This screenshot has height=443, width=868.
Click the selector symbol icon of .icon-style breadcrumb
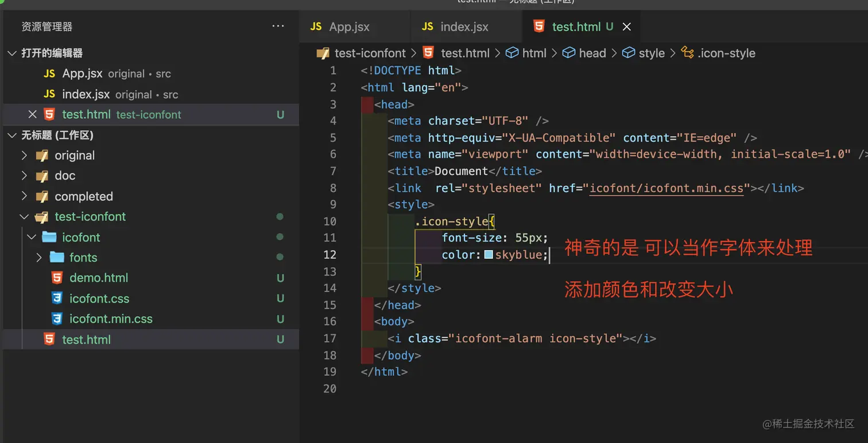pyautogui.click(x=687, y=53)
